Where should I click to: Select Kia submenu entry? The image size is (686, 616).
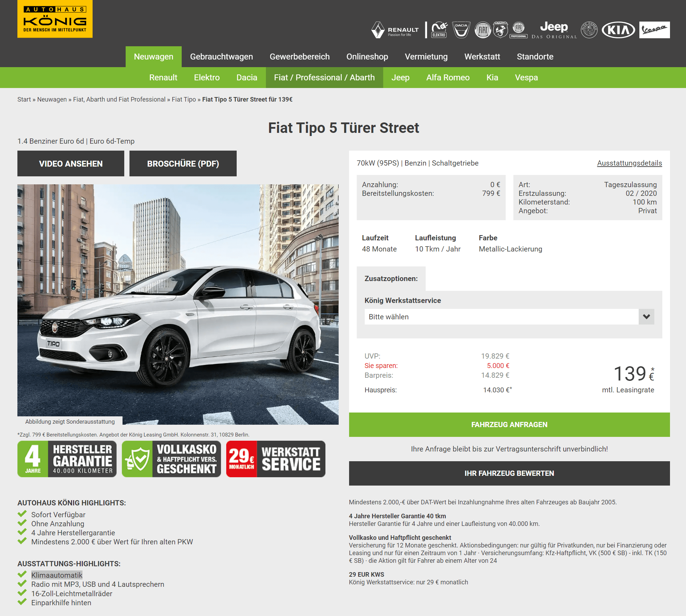[x=492, y=78]
